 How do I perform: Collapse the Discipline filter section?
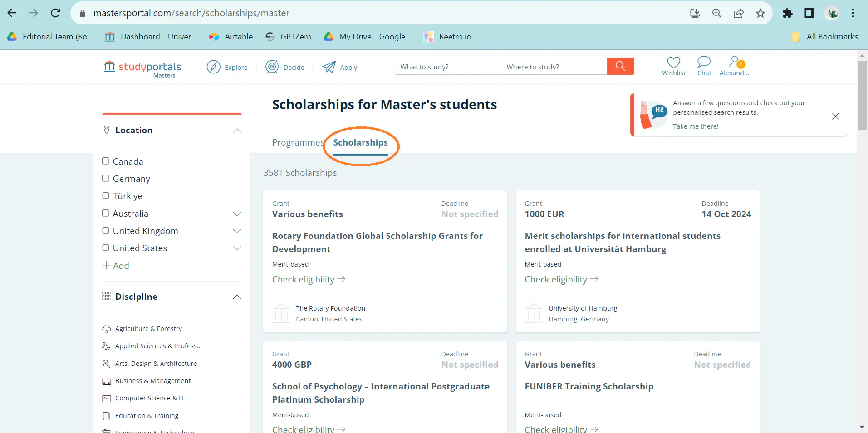click(236, 297)
